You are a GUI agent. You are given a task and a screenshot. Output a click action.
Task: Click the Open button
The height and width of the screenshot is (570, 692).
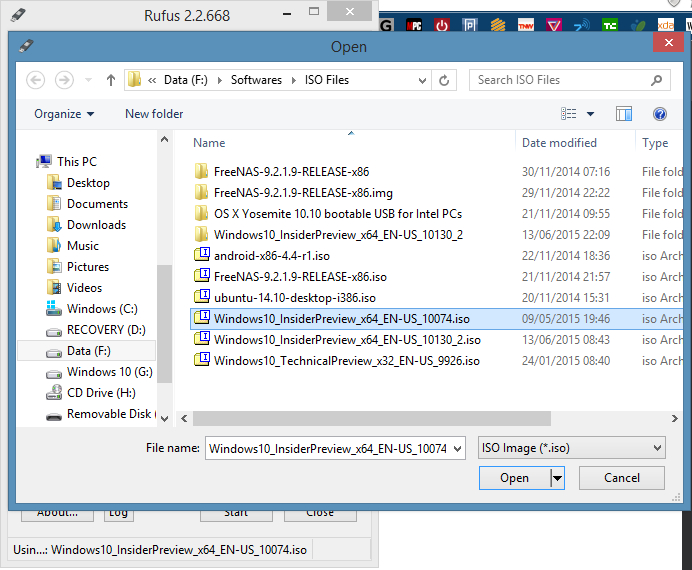pos(514,478)
